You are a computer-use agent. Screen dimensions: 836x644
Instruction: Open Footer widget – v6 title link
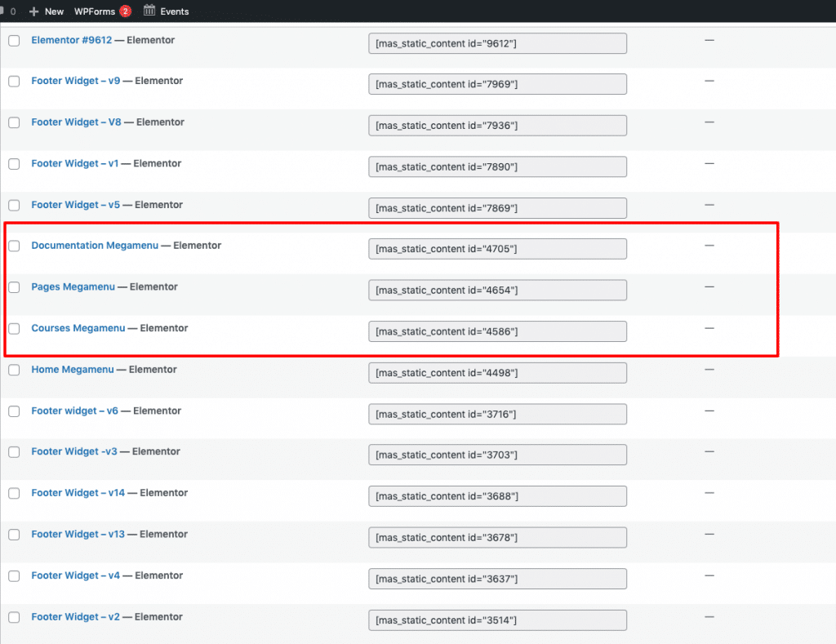pyautogui.click(x=74, y=411)
